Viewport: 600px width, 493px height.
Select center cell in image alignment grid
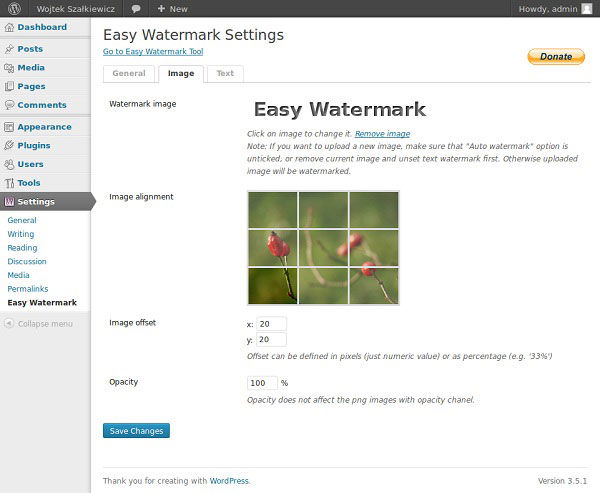click(323, 248)
